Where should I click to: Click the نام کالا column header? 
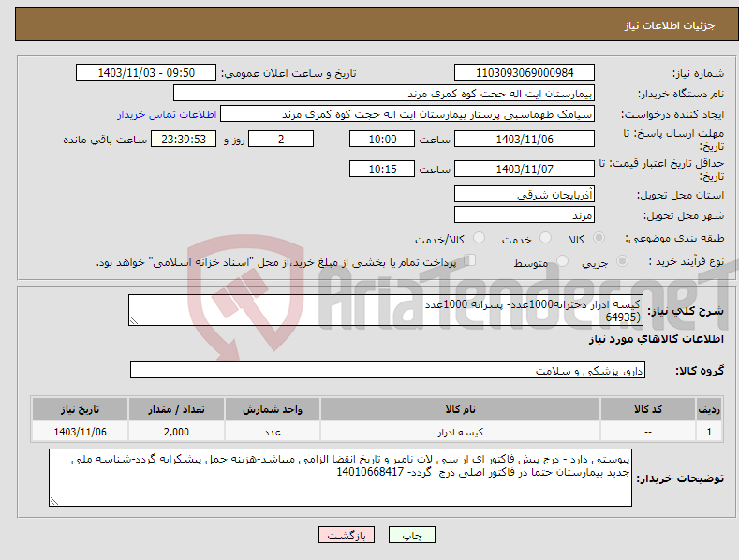click(x=460, y=409)
